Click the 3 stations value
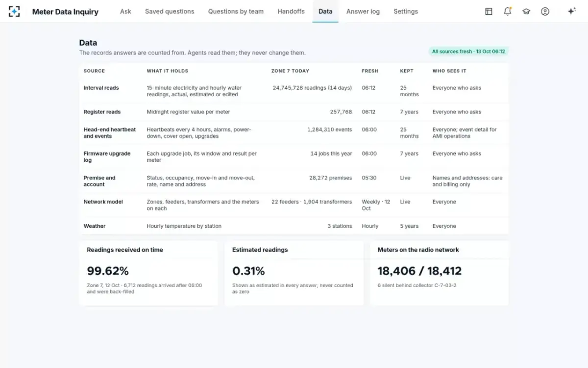Screen dimensions: 588x368 tap(340, 226)
